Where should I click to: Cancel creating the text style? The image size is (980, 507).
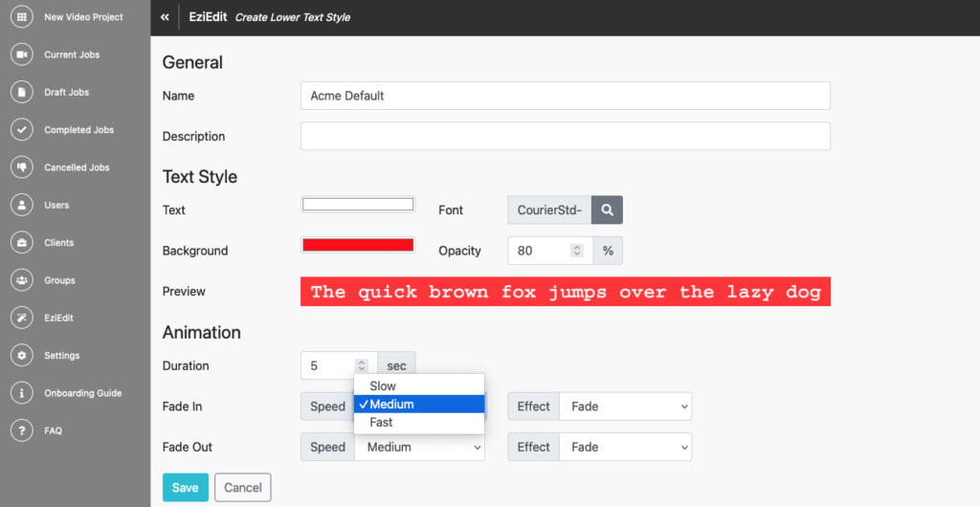[x=242, y=488]
